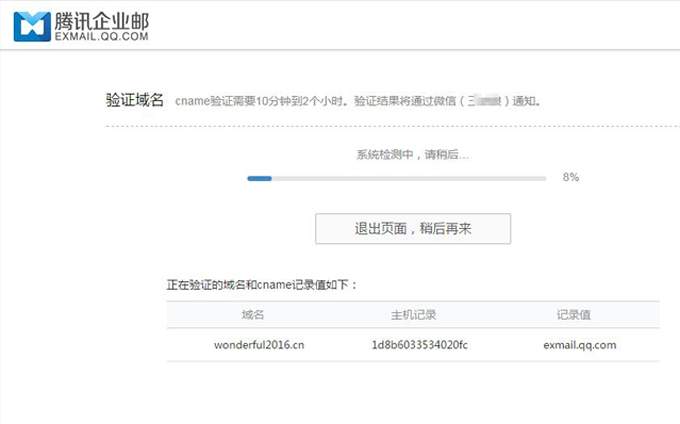Click the host record value 1d8b6033534020fc

(419, 345)
